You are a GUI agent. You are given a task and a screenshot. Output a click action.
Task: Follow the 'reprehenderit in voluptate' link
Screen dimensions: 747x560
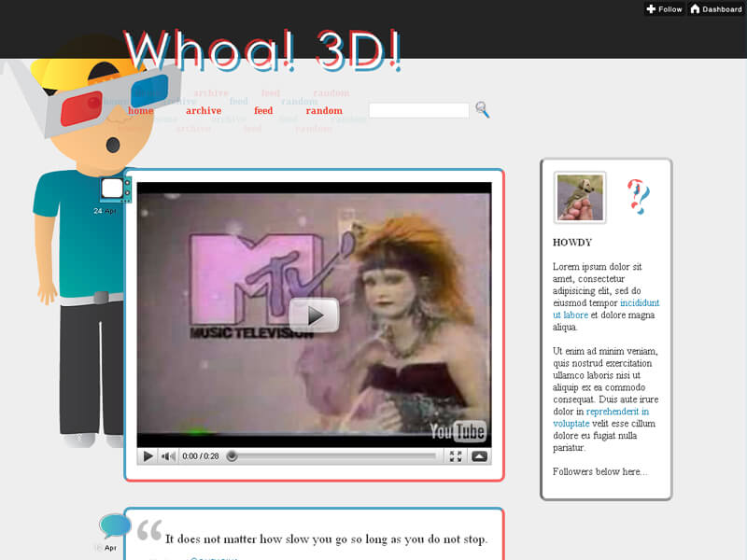600,417
